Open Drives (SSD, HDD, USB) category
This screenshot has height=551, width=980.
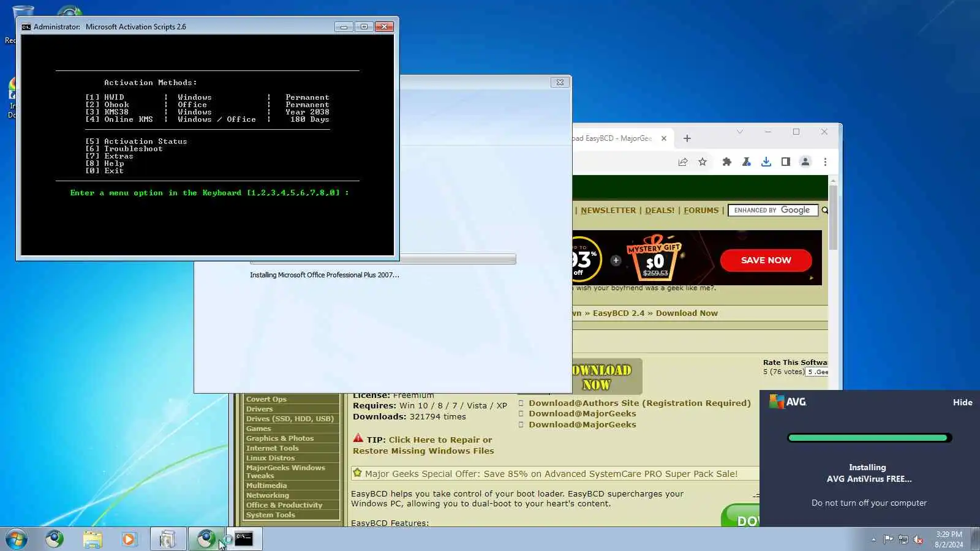pos(290,419)
